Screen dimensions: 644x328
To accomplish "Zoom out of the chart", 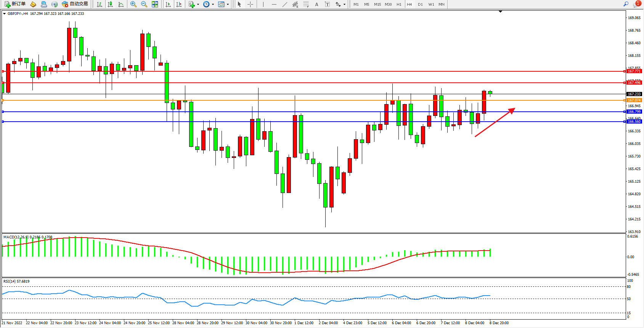I will (144, 4).
